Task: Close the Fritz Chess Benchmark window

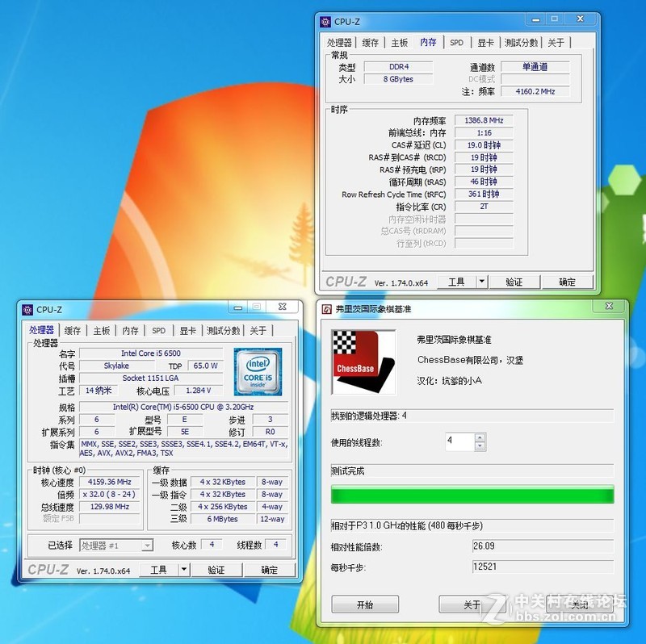Action: point(609,306)
